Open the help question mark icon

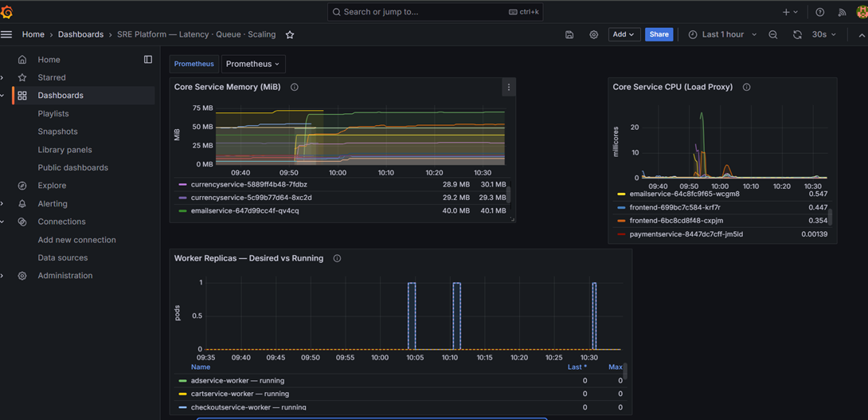(x=820, y=12)
